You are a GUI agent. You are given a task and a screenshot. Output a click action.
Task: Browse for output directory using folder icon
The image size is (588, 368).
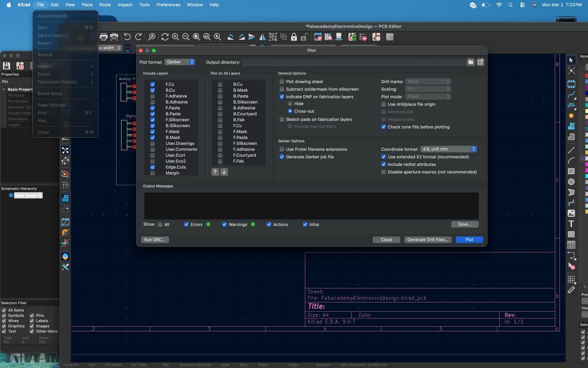(471, 62)
